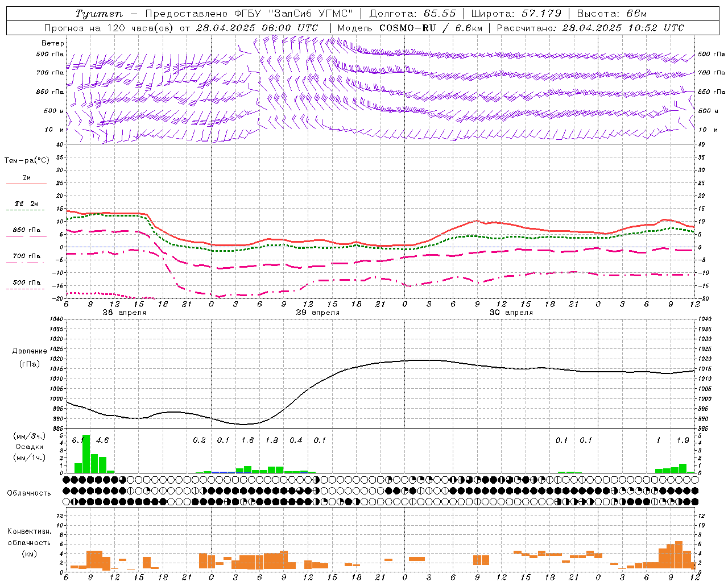
Task: Click the "Td 2м" dew point legend entry
Action: tap(27, 203)
